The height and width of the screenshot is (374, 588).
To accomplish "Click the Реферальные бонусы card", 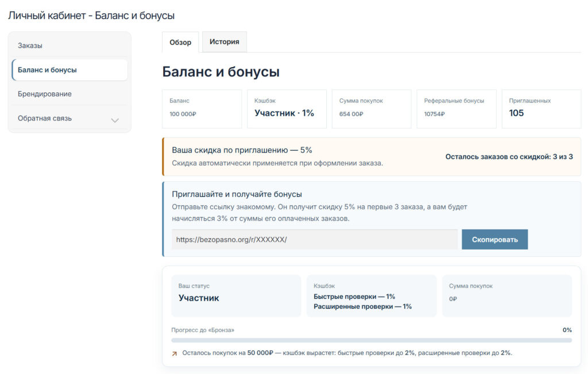I will [x=457, y=108].
